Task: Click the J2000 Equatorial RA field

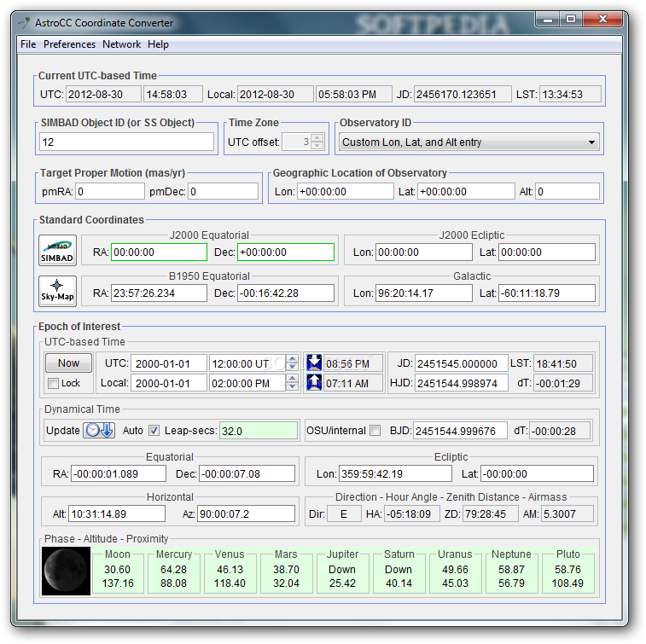Action: pyautogui.click(x=159, y=252)
